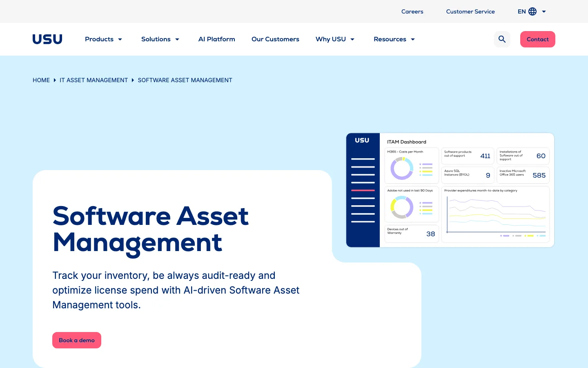
Task: Expand the EN language dropdown arrow
Action: tap(544, 11)
